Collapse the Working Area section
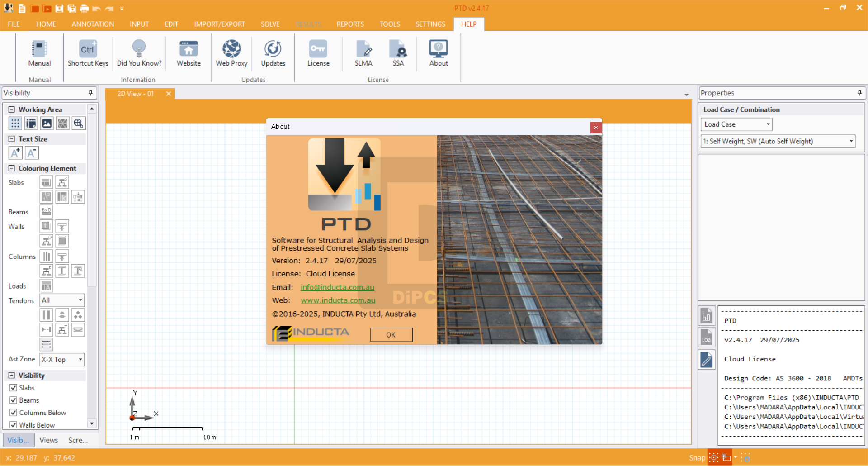 pyautogui.click(x=12, y=109)
